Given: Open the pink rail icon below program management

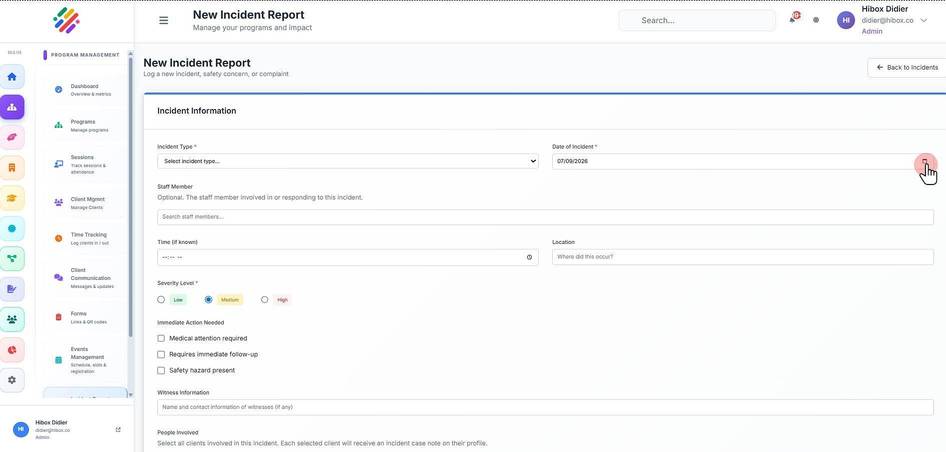Looking at the screenshot, I should 12,138.
